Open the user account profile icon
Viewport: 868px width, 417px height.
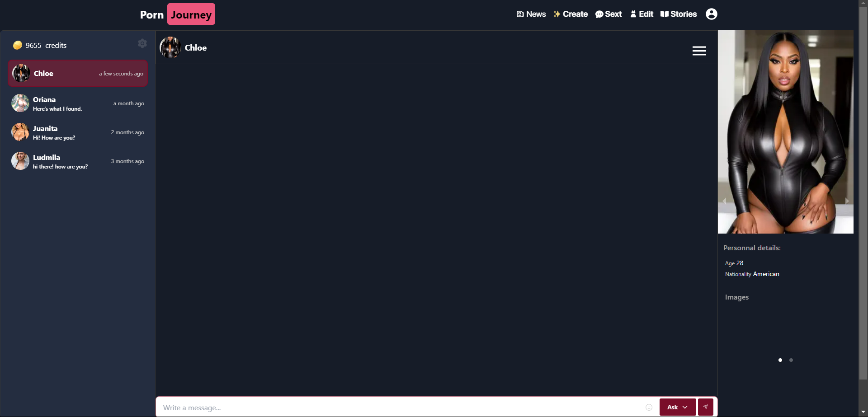click(x=711, y=14)
